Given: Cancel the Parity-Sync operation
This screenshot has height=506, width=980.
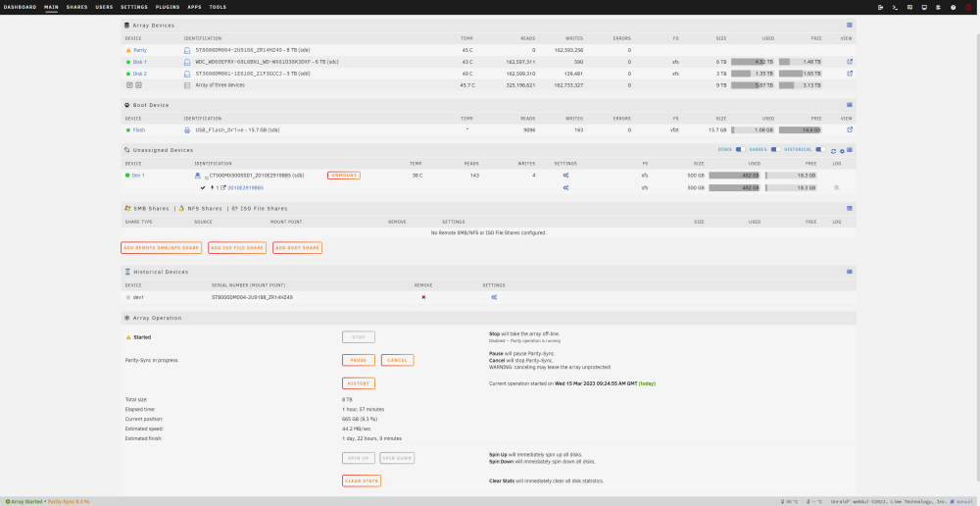Looking at the screenshot, I should click(398, 360).
